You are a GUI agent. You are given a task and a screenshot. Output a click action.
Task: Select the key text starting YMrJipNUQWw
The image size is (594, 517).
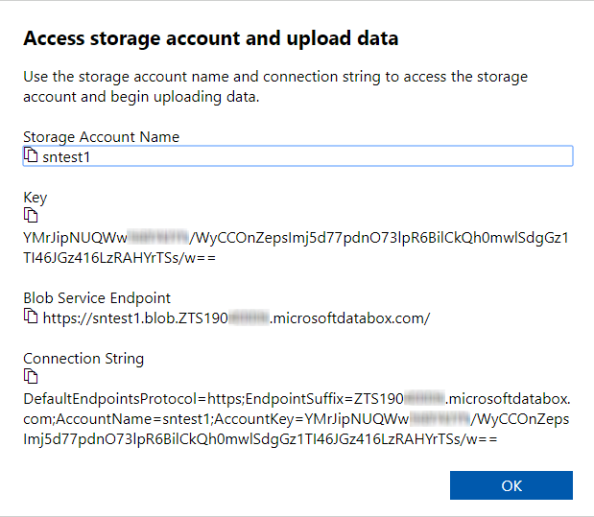click(x=296, y=248)
